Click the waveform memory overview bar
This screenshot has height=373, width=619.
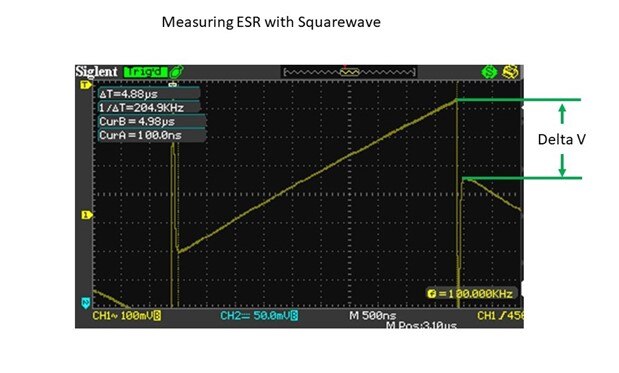[349, 72]
